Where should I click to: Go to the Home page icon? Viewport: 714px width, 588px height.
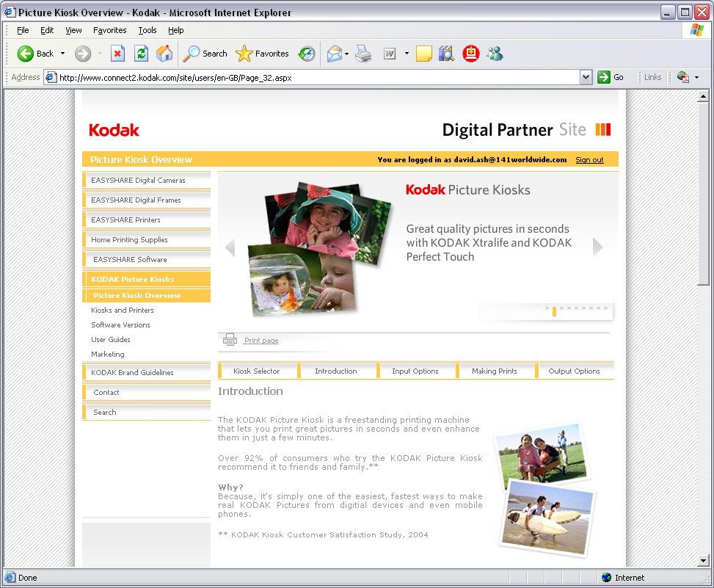click(164, 54)
